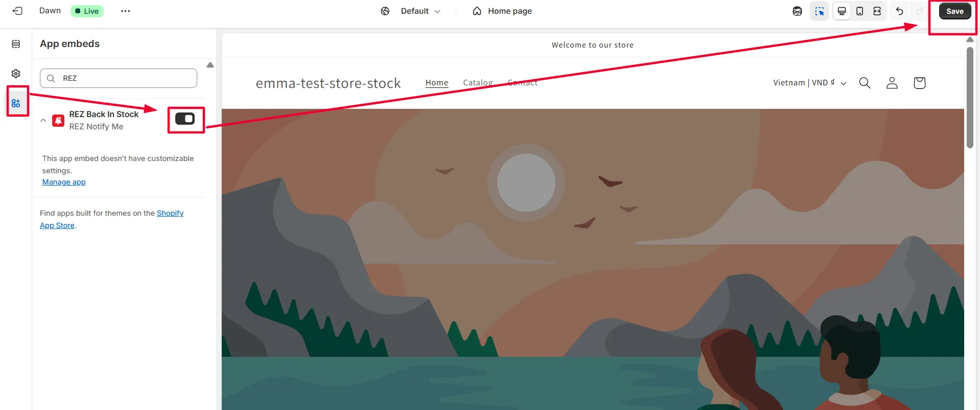Toggle the preview inspector icon
The width and height of the screenshot is (980, 410).
click(x=820, y=11)
